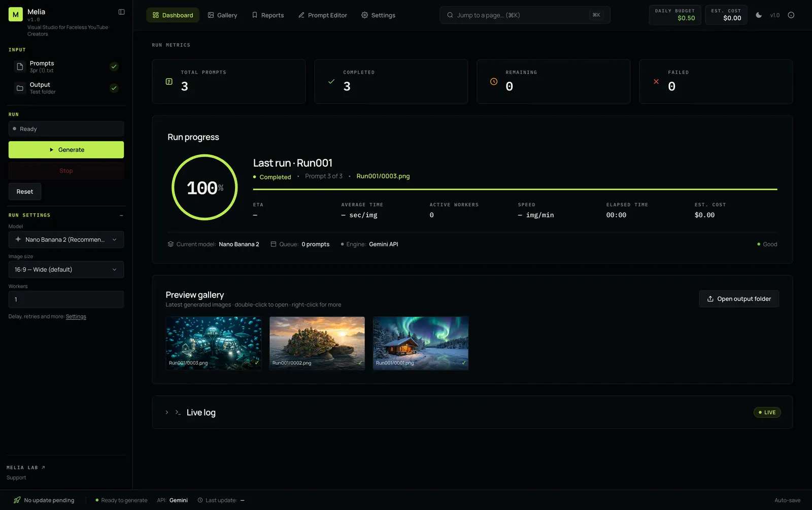Image resolution: width=812 pixels, height=510 pixels.
Task: Click the Auto-save label
Action: click(787, 500)
